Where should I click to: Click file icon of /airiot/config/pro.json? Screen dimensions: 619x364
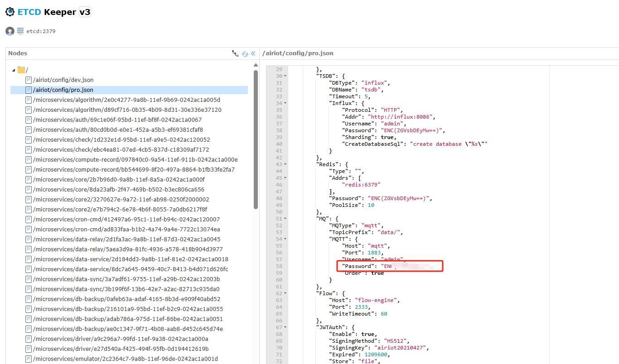(29, 90)
